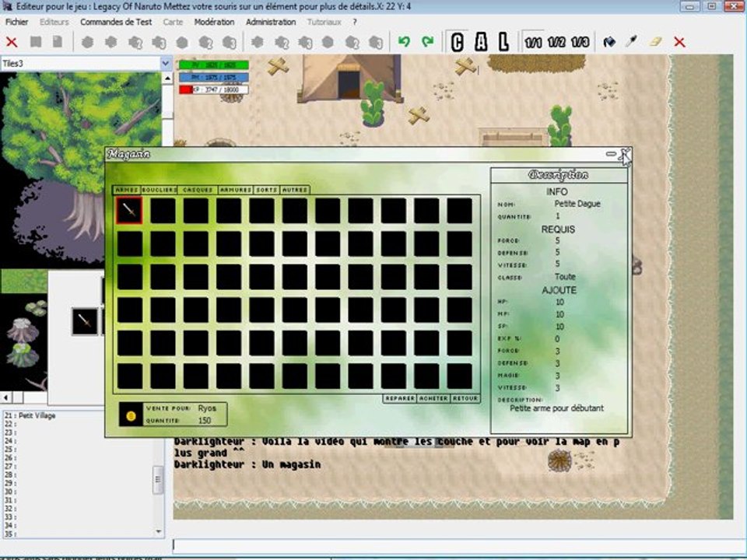Screen dimensions: 747x560
Task: Click the red X icon at toolbar start
Action: (x=12, y=42)
